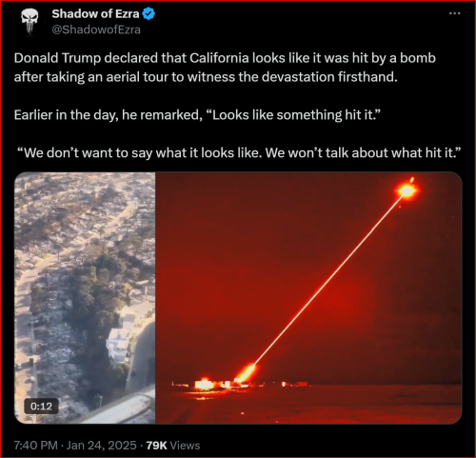Open the three-dot more options menu

(x=455, y=13)
